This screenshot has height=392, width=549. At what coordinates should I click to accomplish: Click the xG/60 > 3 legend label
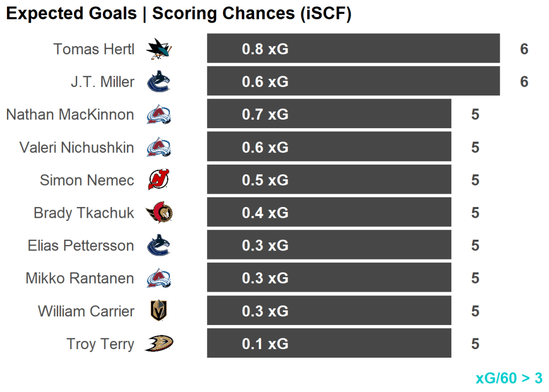[509, 378]
